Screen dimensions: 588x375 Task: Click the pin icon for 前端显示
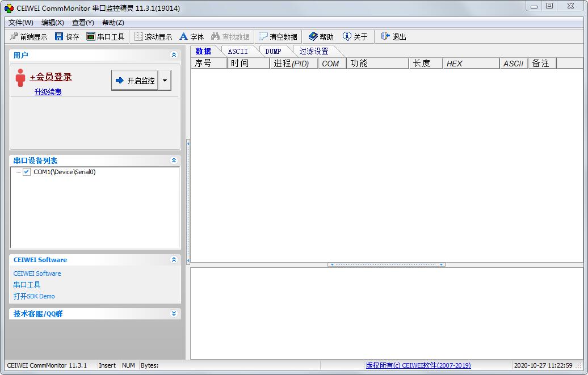click(x=14, y=36)
